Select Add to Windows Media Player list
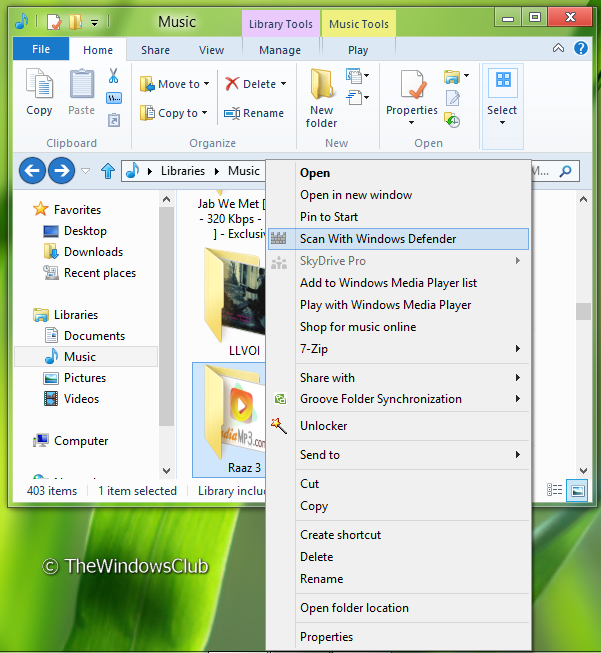 [x=399, y=283]
